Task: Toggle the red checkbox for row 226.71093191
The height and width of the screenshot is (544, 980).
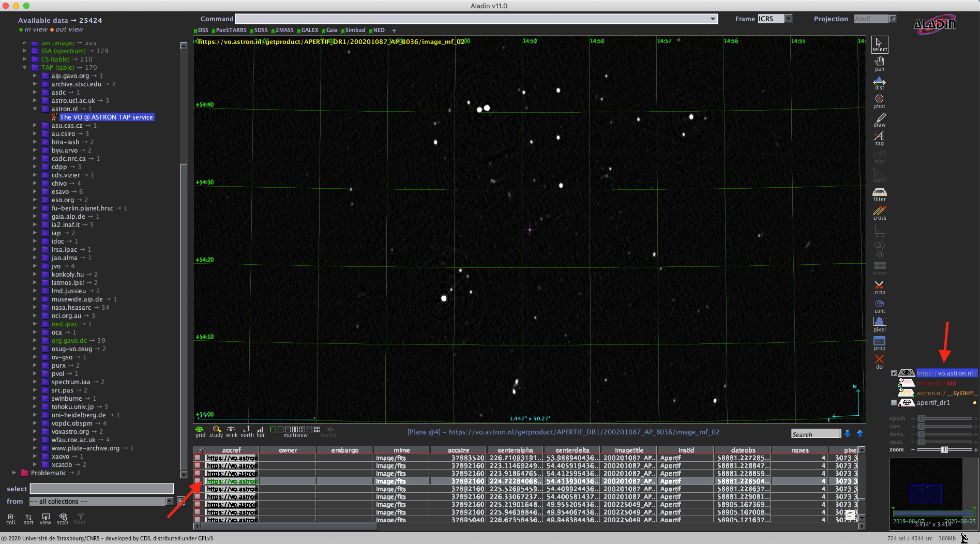Action: point(197,458)
